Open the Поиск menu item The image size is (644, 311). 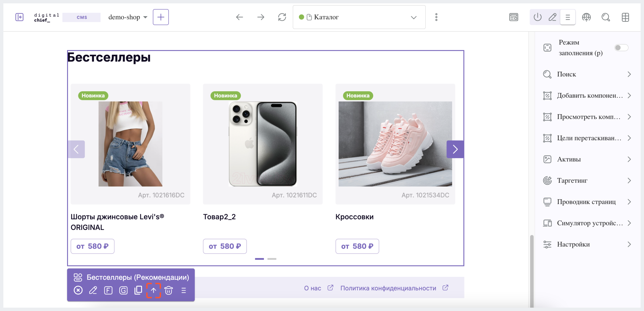pyautogui.click(x=587, y=74)
